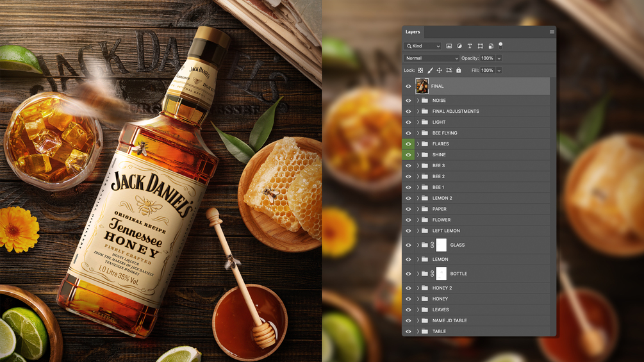The width and height of the screenshot is (644, 362).
Task: Hide the FLARES group
Action: 408,144
